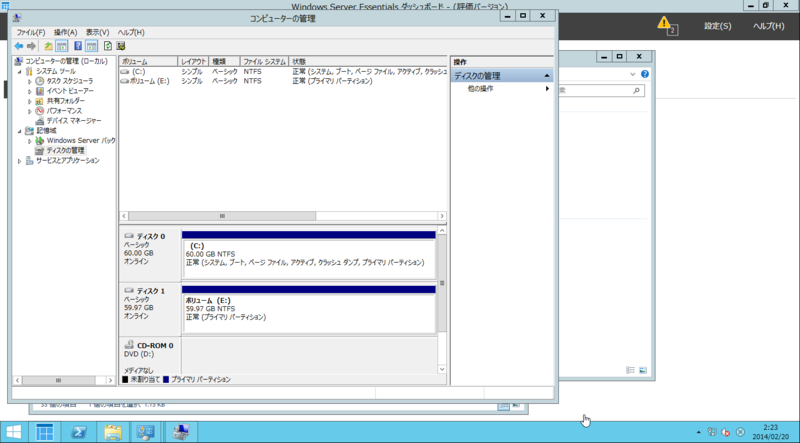Sort by レイアウト column header
800x443 pixels.
click(193, 61)
